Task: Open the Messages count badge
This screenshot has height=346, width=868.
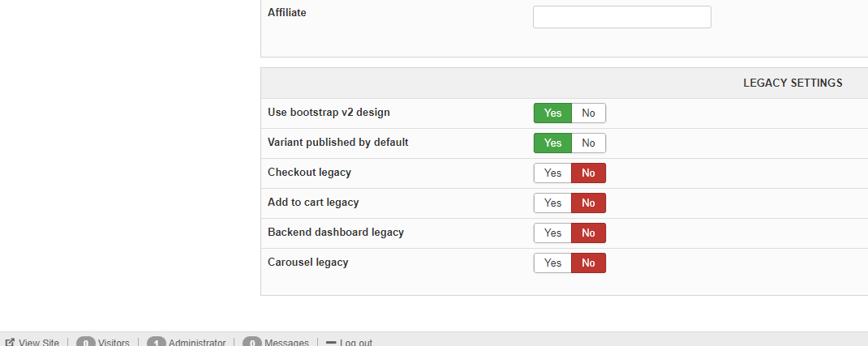Action: click(x=252, y=343)
